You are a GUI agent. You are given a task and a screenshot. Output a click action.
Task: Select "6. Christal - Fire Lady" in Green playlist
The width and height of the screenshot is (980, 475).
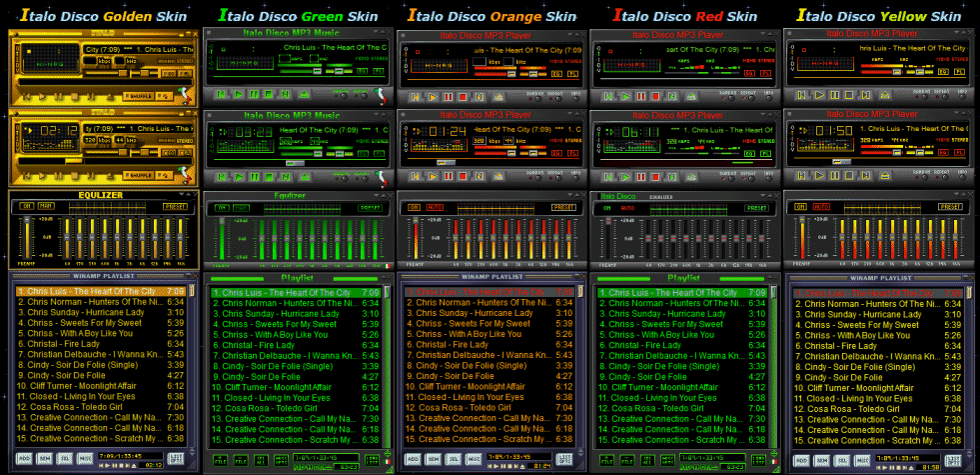[x=295, y=345]
